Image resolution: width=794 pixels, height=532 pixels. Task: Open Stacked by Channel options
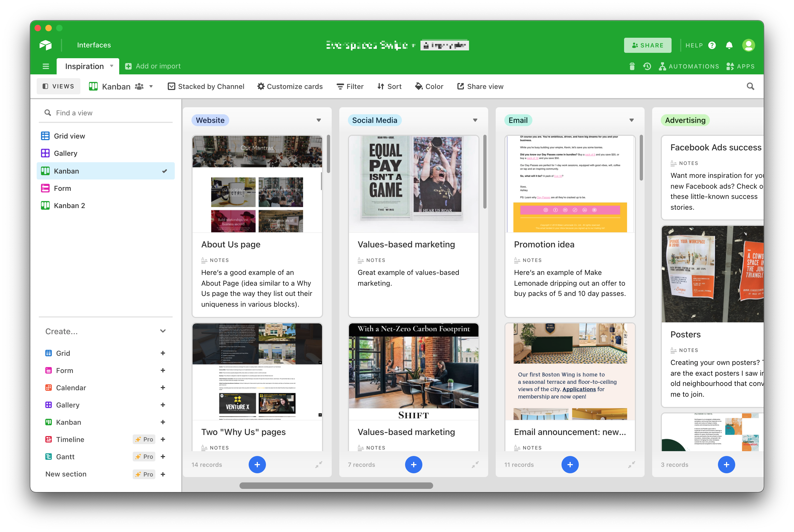point(206,87)
